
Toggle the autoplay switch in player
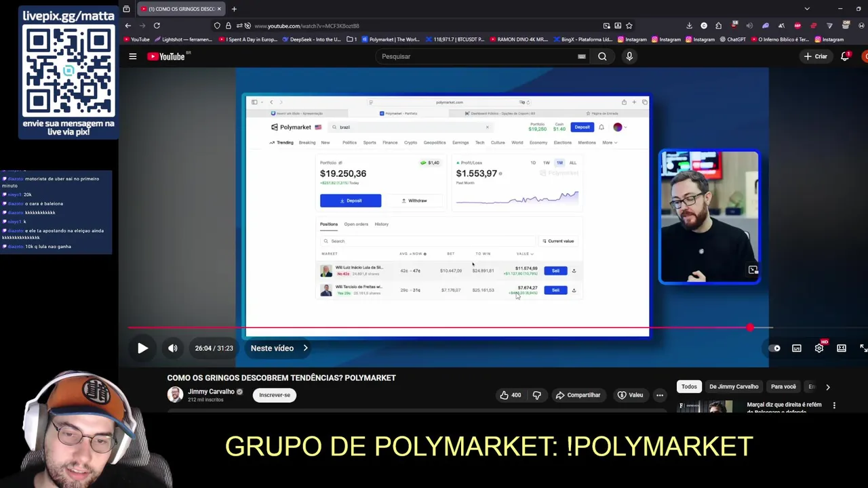click(774, 348)
